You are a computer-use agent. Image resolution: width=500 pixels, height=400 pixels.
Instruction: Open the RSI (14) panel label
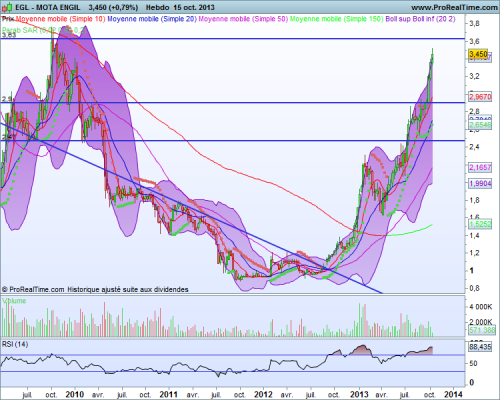[15, 344]
